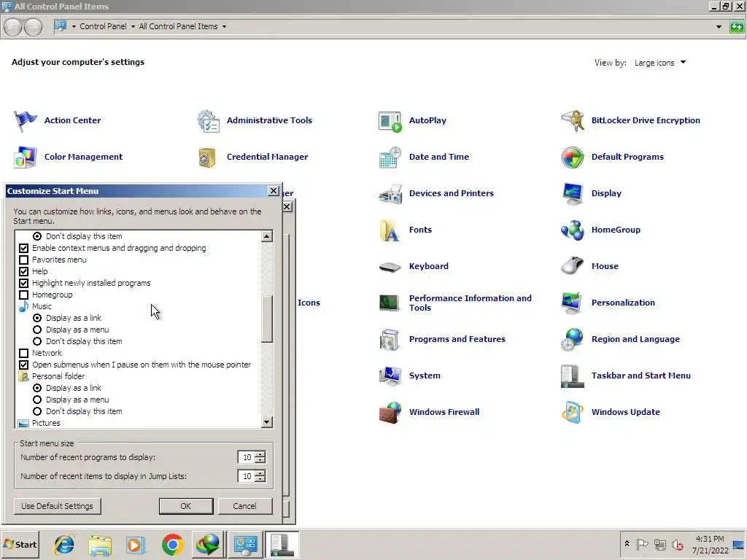747x560 pixels.
Task: Open Date and Time icon
Action: 390,157
